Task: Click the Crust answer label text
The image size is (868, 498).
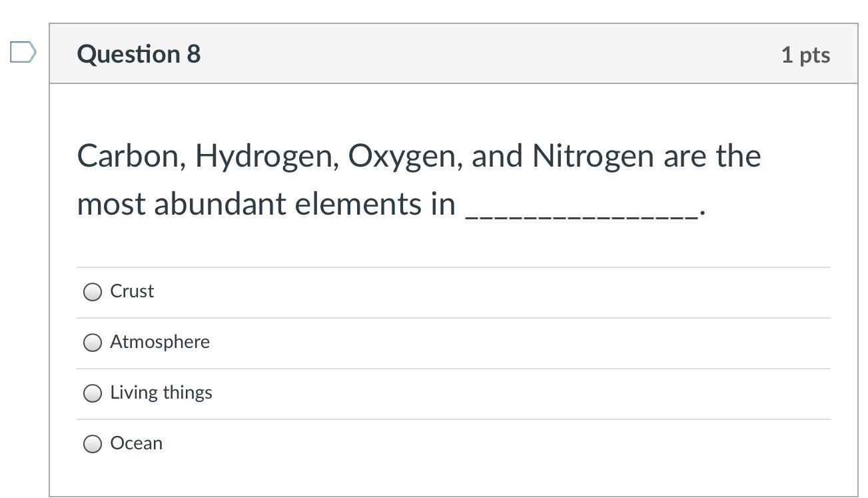Action: tap(132, 291)
